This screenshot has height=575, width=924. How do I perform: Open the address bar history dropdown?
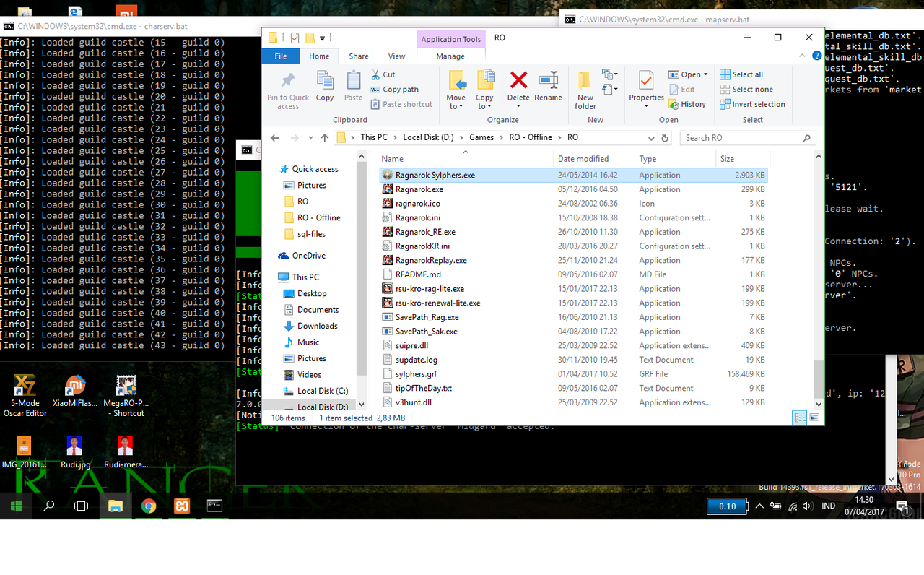click(x=650, y=137)
